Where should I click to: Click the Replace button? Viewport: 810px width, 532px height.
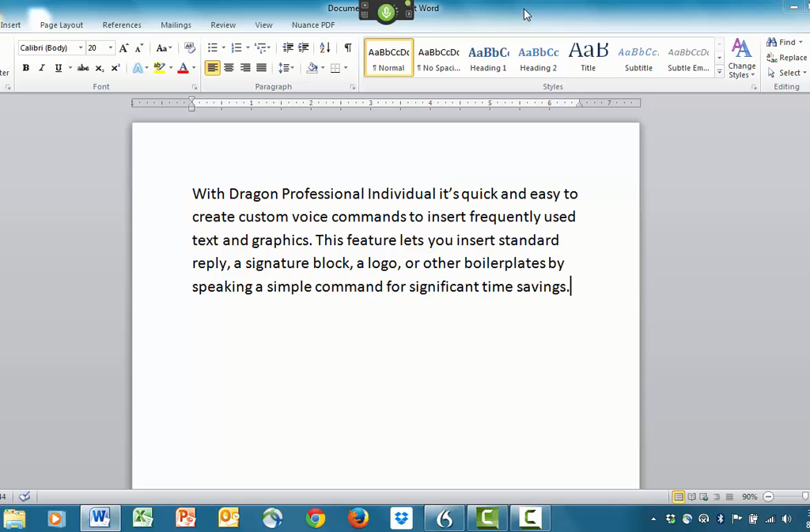pyautogui.click(x=787, y=58)
